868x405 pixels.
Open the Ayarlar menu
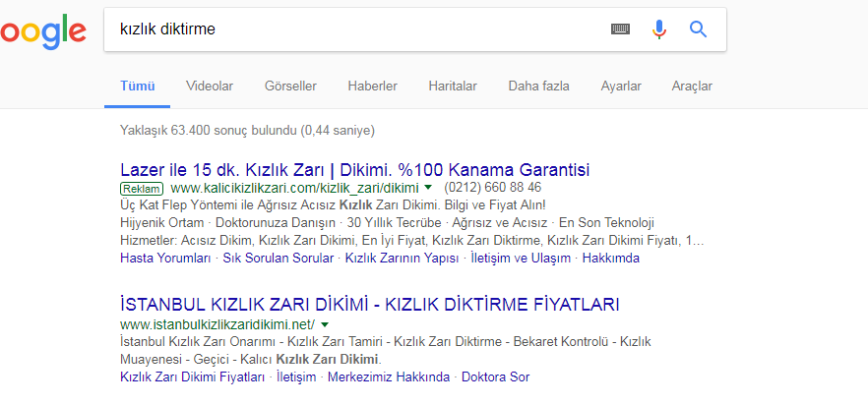[621, 87]
